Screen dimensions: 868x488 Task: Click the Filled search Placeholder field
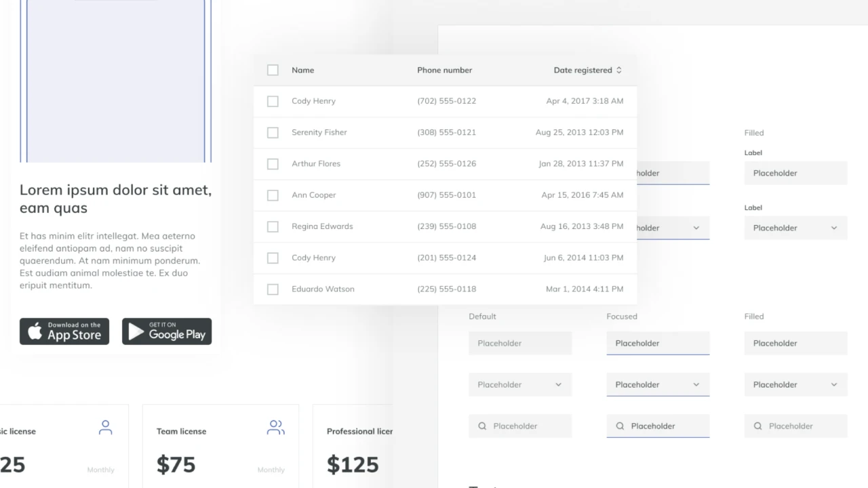tap(795, 426)
